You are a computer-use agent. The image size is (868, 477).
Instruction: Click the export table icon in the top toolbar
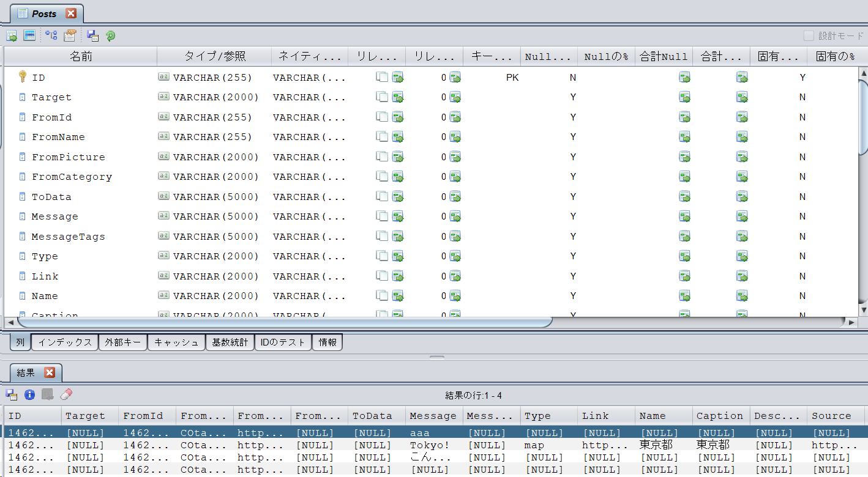(x=12, y=35)
